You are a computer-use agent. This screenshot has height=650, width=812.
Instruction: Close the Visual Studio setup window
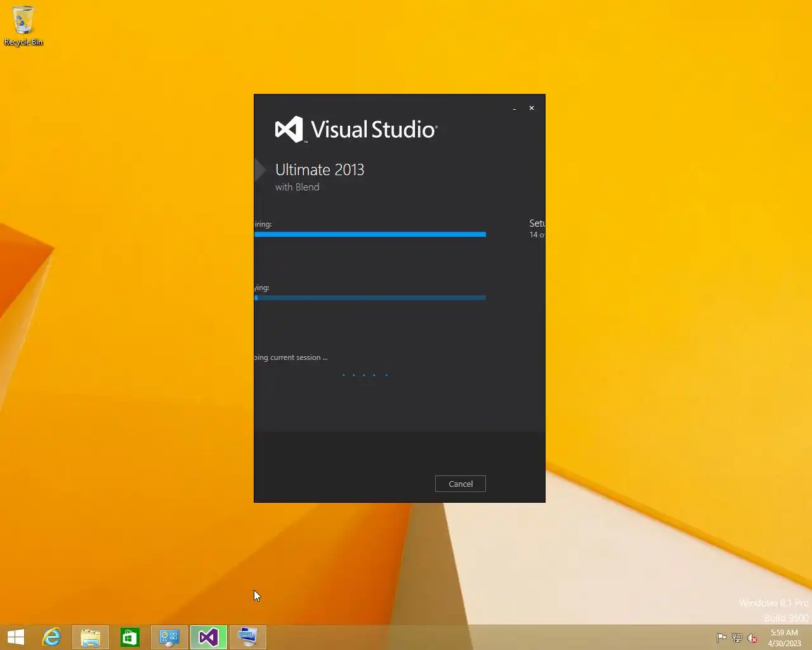pyautogui.click(x=532, y=108)
